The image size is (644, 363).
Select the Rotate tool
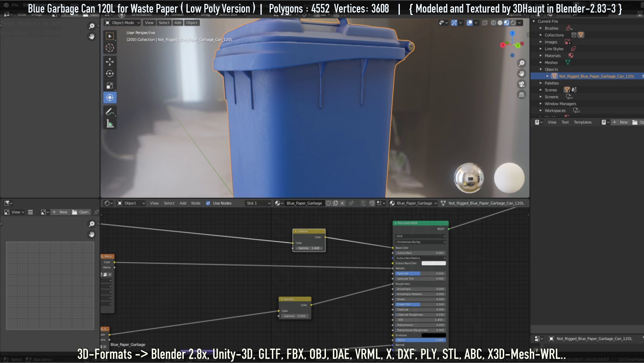click(x=110, y=74)
